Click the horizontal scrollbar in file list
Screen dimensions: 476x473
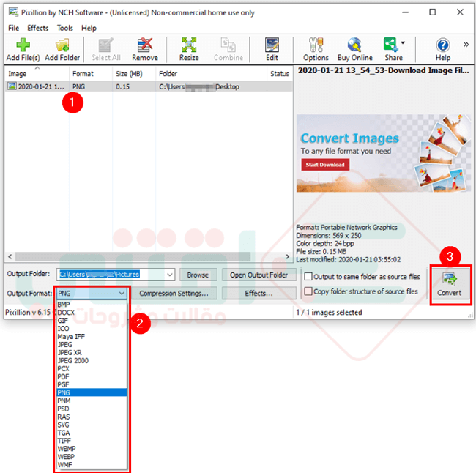click(133, 257)
